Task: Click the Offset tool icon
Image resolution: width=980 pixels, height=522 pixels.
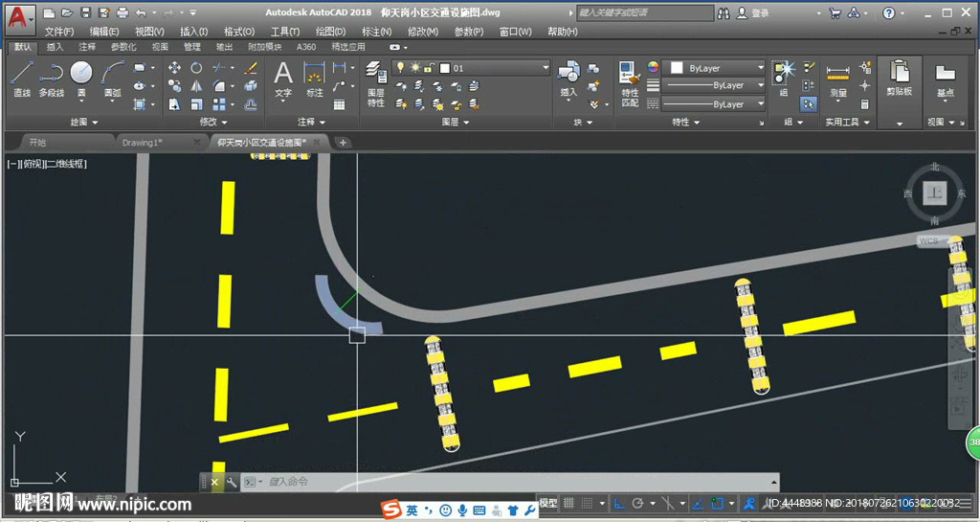Action: tap(251, 103)
